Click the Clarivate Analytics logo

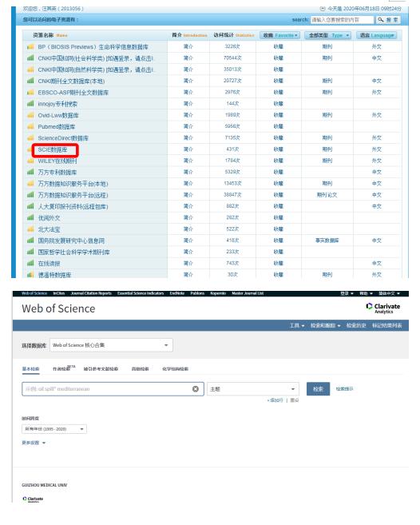pos(382,308)
